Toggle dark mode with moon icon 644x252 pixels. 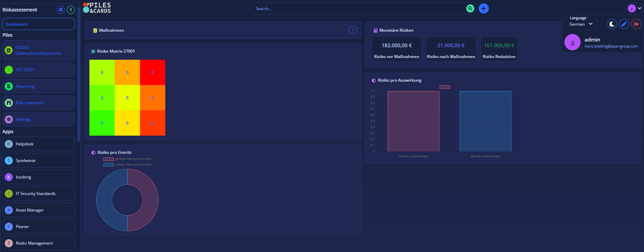[612, 24]
